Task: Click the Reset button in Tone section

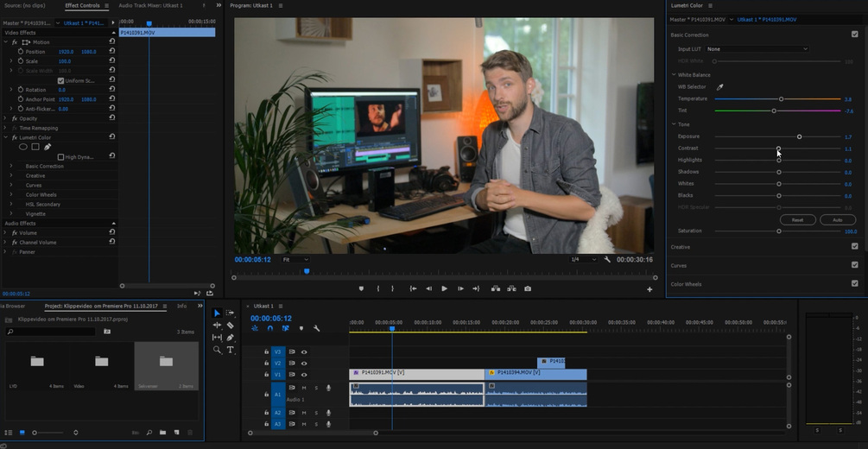Action: pyautogui.click(x=798, y=220)
